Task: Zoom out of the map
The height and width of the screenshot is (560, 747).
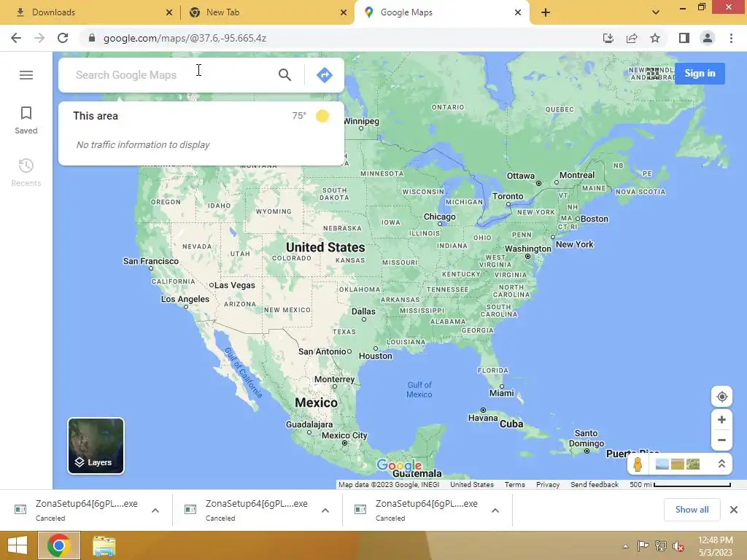Action: pyautogui.click(x=721, y=440)
